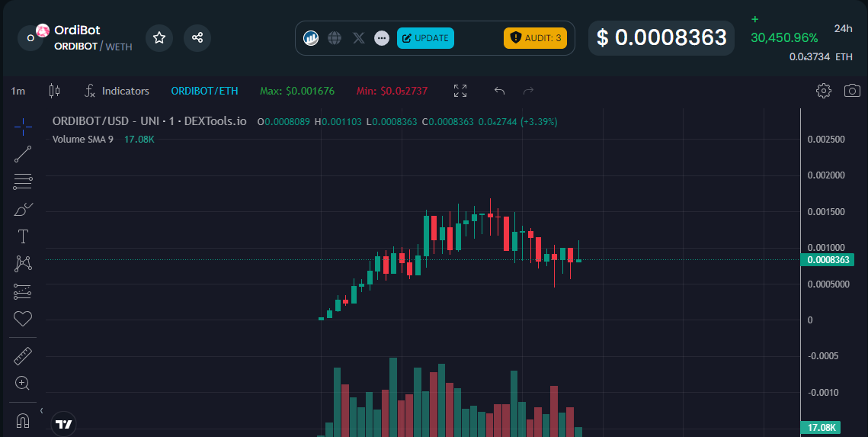The width and height of the screenshot is (868, 437).
Task: Open the heart icons tool
Action: tap(23, 319)
